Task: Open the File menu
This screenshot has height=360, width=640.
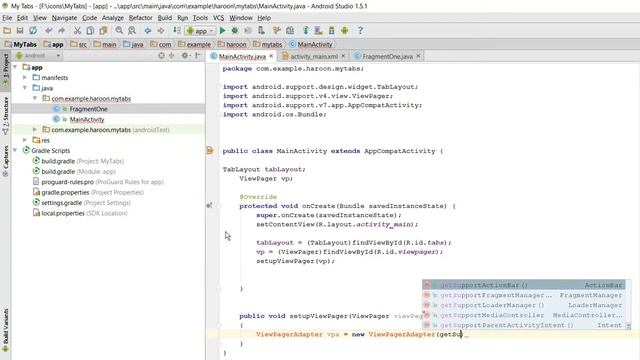Action: (7, 18)
